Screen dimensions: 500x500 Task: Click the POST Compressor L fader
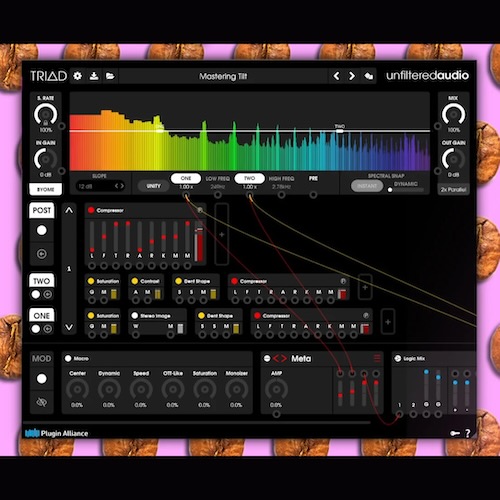click(92, 237)
